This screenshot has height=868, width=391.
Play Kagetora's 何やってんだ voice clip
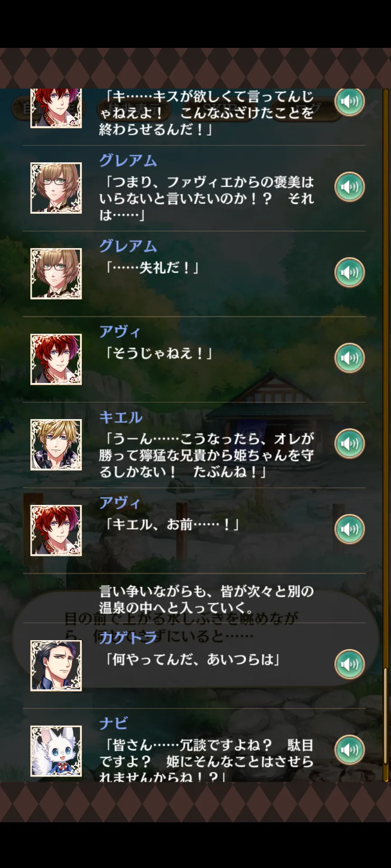(349, 664)
